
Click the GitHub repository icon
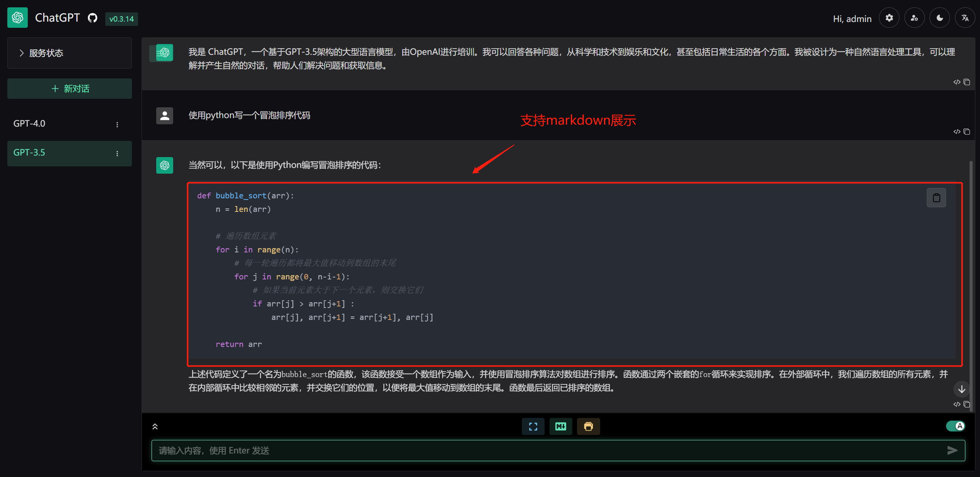pyautogui.click(x=92, y=18)
